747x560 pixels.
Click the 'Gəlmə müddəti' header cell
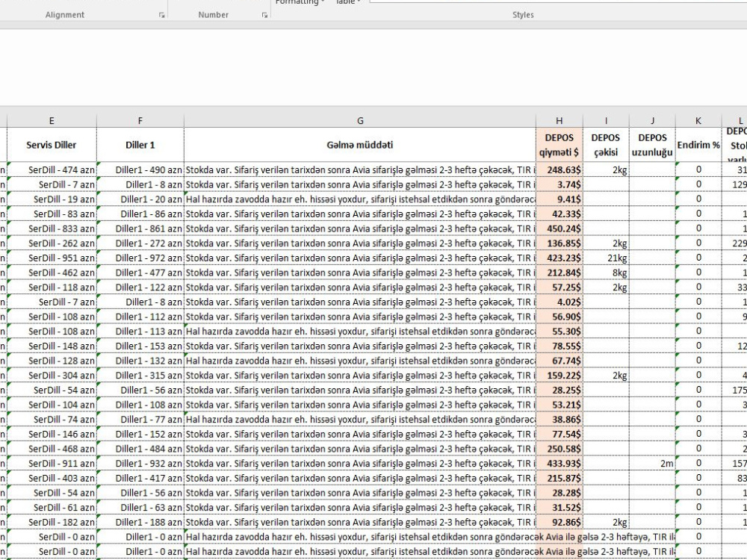(x=360, y=145)
